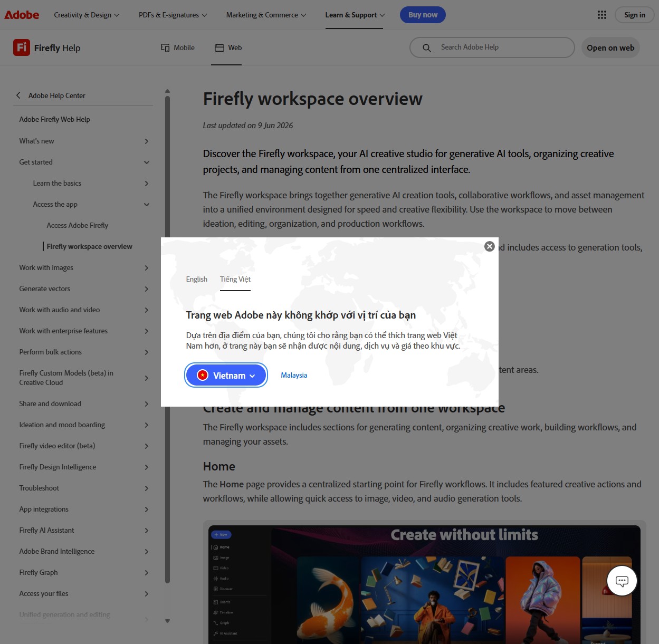Expand Work with audio and video
Image resolution: width=659 pixels, height=644 pixels.
coord(147,310)
